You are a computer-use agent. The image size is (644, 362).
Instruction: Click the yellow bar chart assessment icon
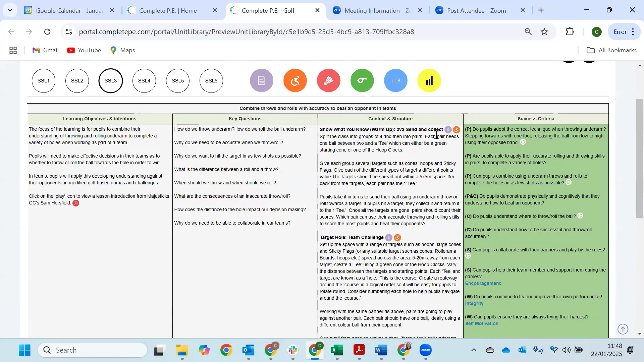point(429,80)
